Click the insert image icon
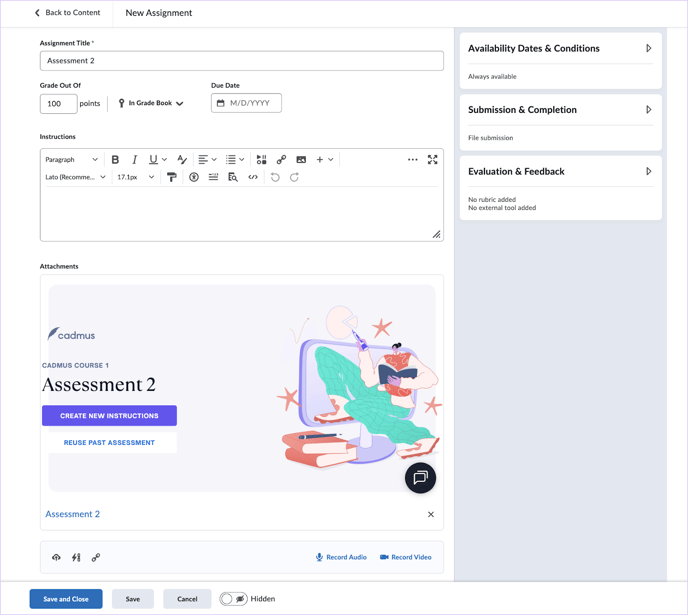Viewport: 688px width, 615px height. point(301,160)
